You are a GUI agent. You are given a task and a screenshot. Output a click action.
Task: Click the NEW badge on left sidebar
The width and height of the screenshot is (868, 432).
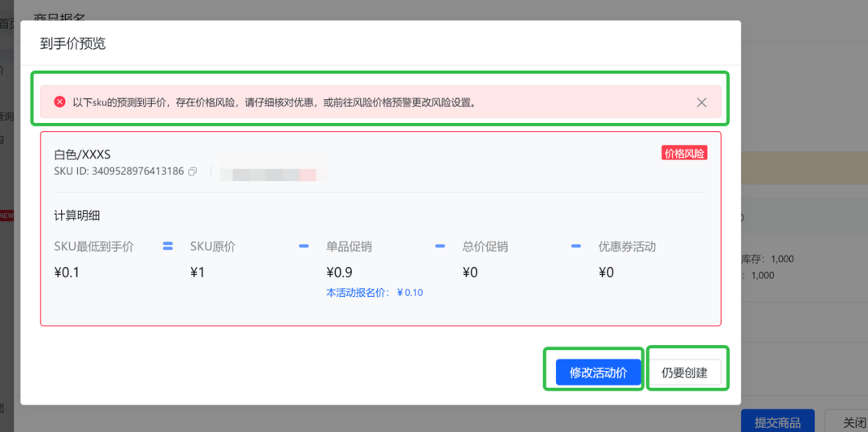pos(6,216)
